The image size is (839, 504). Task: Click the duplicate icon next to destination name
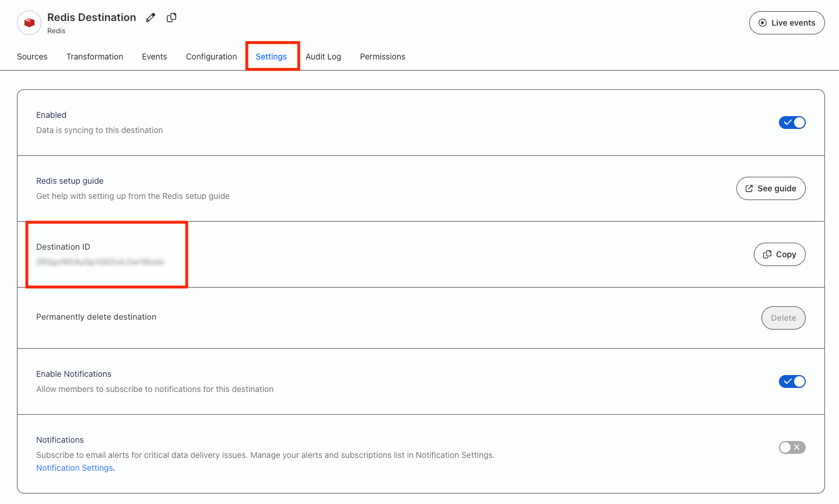(x=172, y=17)
